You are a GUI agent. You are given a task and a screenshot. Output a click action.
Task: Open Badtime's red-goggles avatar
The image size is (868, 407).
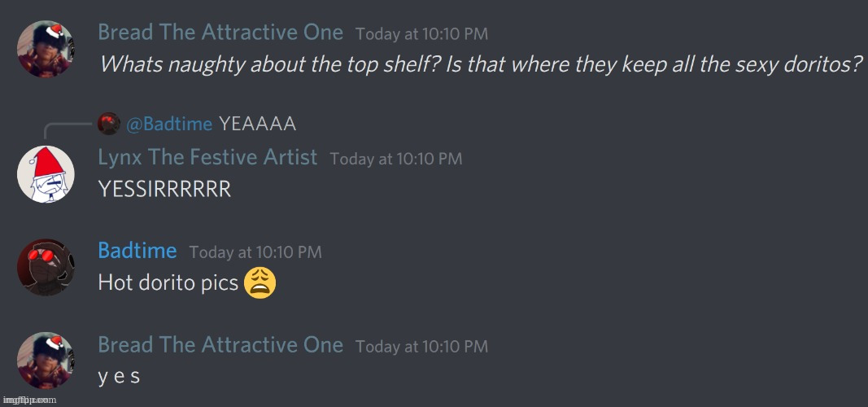[x=46, y=268]
